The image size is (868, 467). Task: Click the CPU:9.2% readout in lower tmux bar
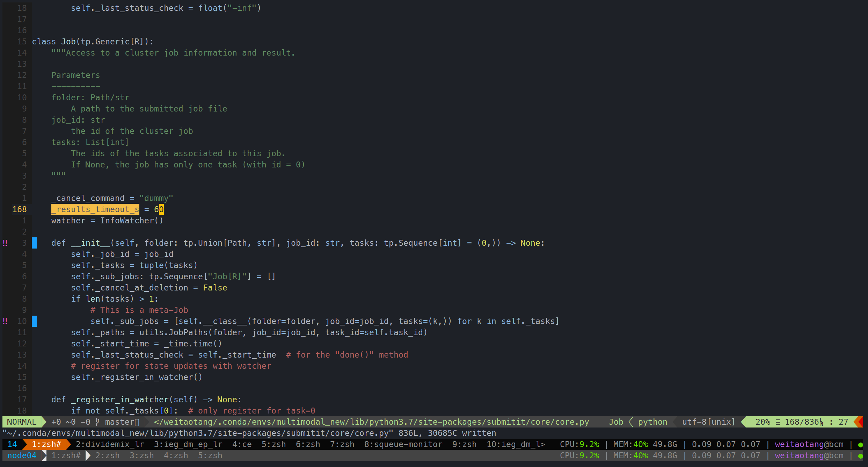(579, 455)
